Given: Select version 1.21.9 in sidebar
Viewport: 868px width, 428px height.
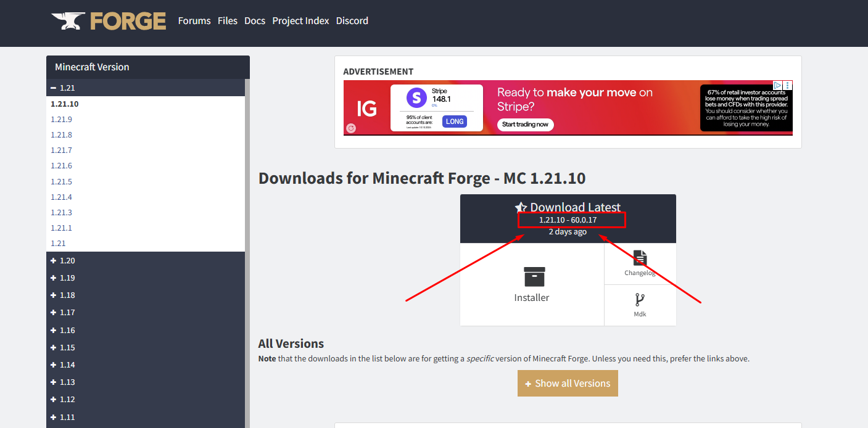Looking at the screenshot, I should click(x=62, y=120).
